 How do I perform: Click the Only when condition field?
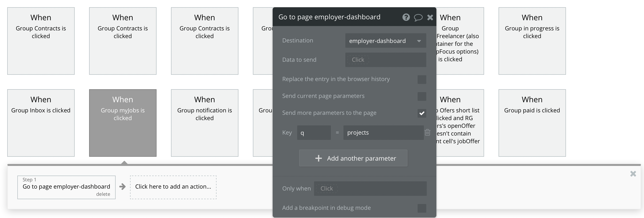pyautogui.click(x=370, y=189)
